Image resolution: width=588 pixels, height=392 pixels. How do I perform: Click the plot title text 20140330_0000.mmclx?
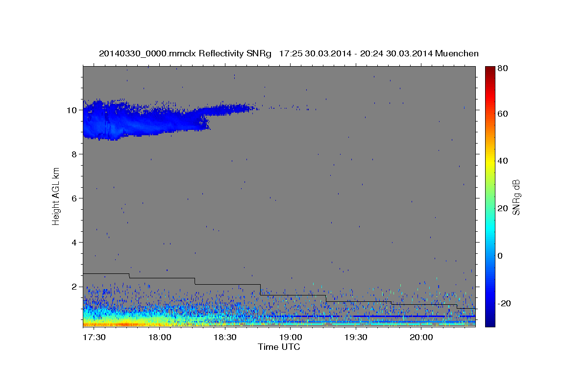(x=147, y=53)
